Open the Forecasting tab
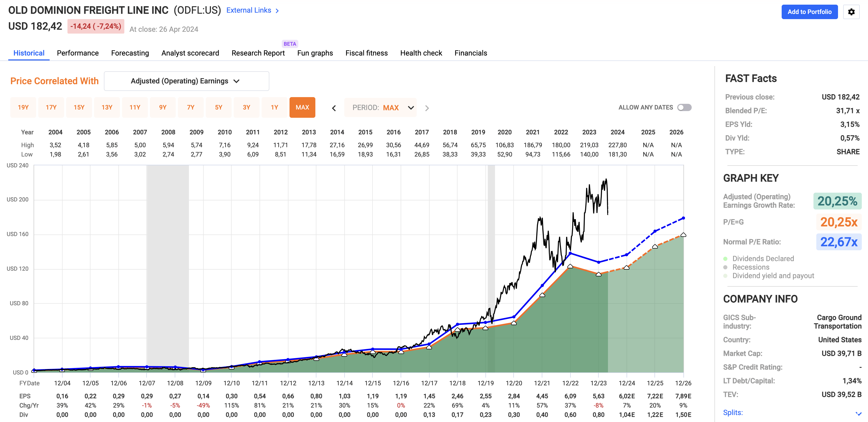Screen dimensions: 868x422 tap(130, 53)
